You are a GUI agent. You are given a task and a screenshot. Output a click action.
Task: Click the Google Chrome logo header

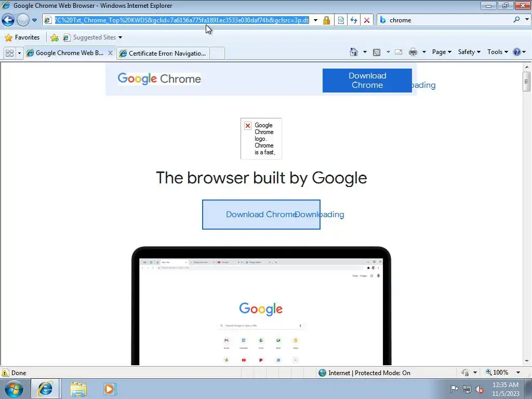pos(159,79)
